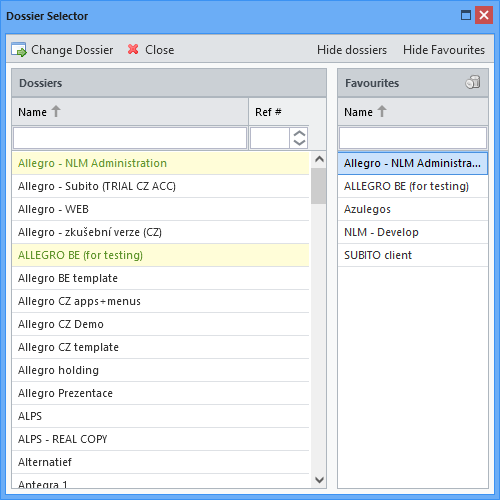Sort Dossiers by Name arrow icon
The width and height of the screenshot is (500, 500).
coord(56,111)
